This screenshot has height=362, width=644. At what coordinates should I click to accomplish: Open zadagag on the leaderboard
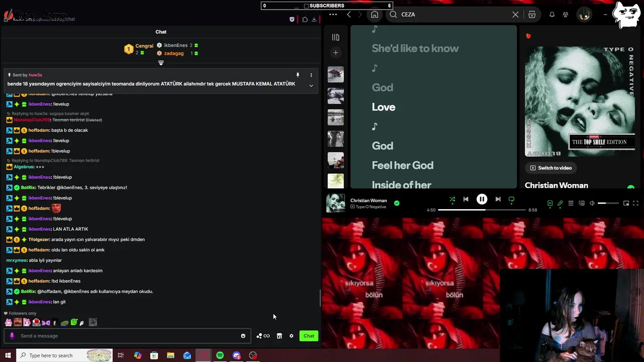[x=174, y=53]
